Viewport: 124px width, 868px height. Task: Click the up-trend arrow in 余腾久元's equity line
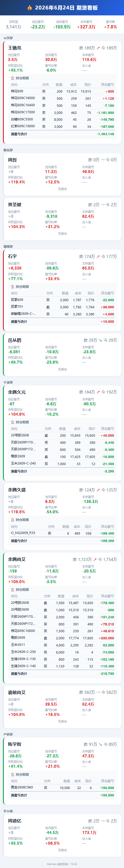pyautogui.click(x=98, y=392)
